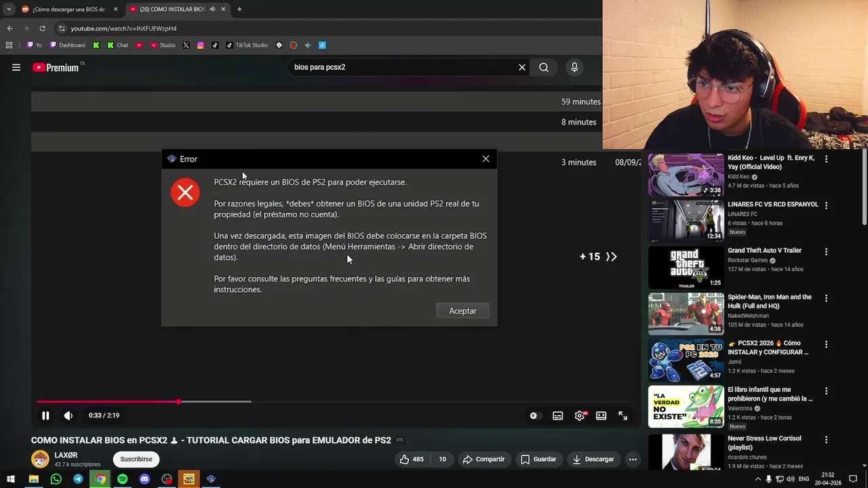Image resolution: width=868 pixels, height=488 pixels.
Task: Open WhatsApp from the taskbar
Action: (56, 479)
